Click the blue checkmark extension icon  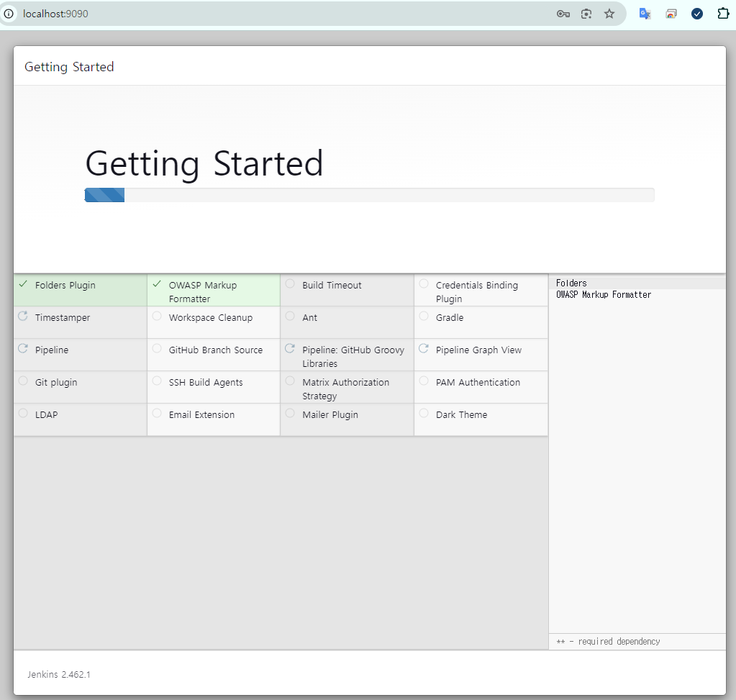pyautogui.click(x=697, y=14)
